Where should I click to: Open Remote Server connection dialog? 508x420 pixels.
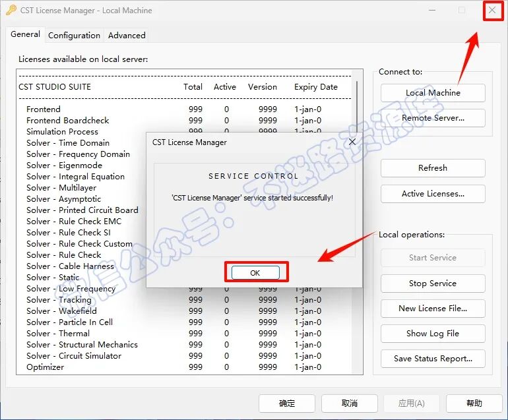click(x=433, y=118)
